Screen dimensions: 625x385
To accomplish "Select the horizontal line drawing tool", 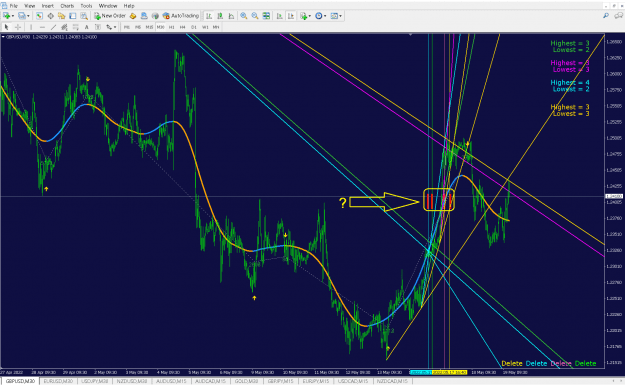I will [42, 27].
